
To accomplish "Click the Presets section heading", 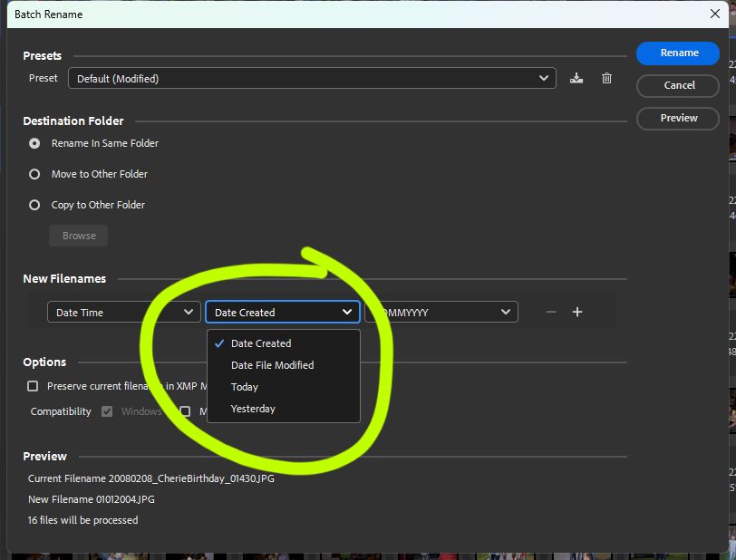I will [x=43, y=56].
